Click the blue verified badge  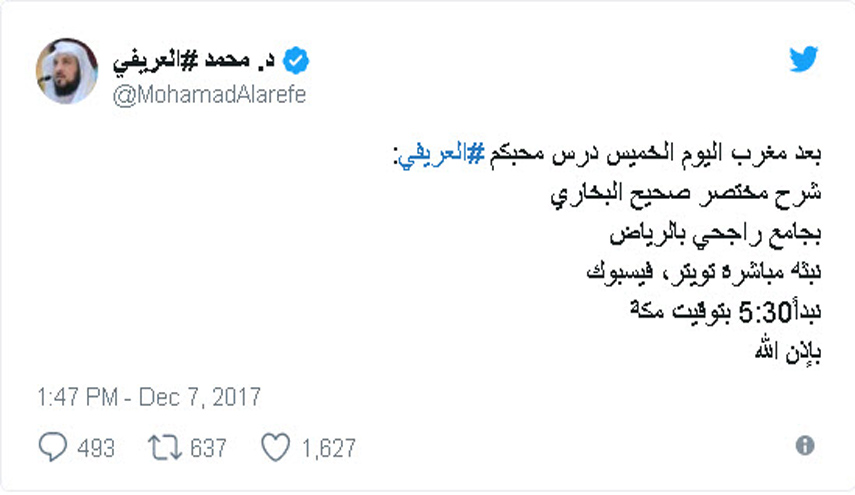[x=296, y=61]
